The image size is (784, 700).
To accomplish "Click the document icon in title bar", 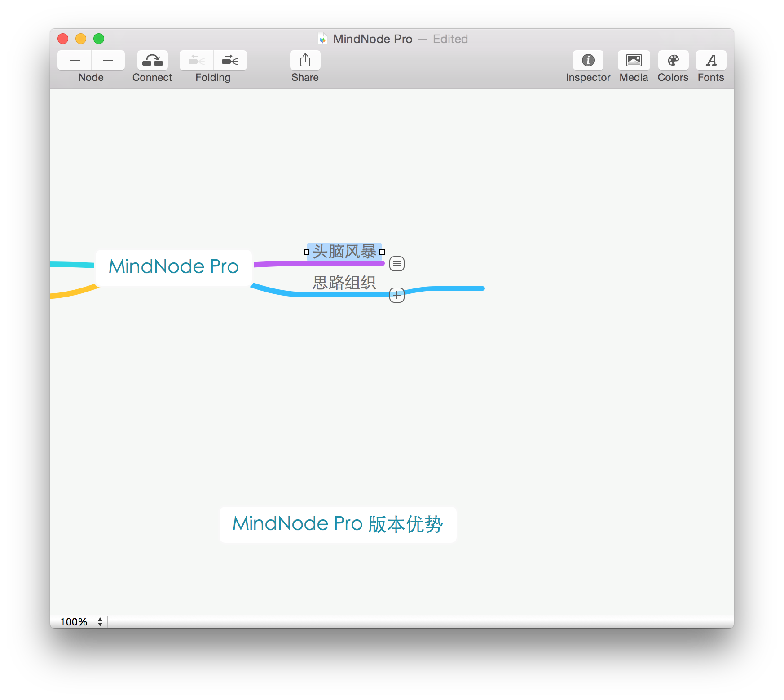I will [322, 39].
